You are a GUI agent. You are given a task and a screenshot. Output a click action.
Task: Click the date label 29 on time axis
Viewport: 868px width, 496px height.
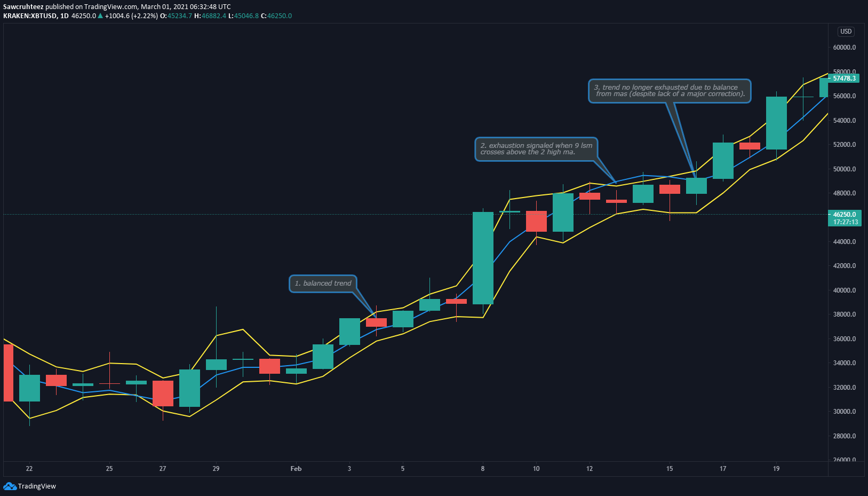tap(216, 469)
